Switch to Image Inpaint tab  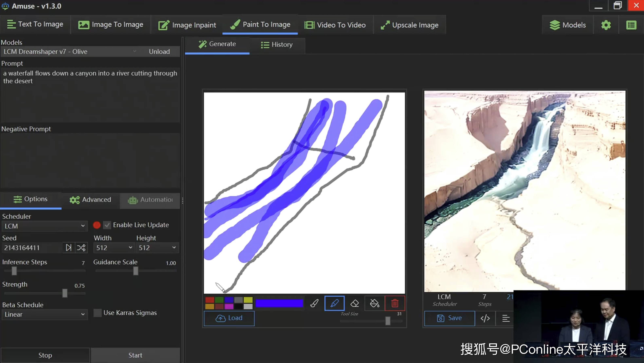pos(187,25)
